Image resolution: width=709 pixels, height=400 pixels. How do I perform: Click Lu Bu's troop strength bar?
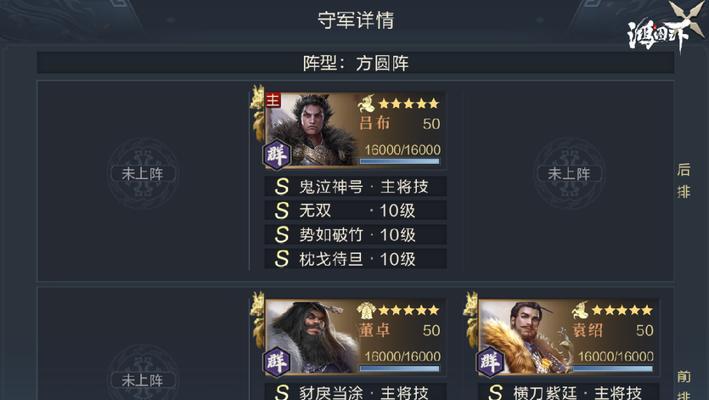400,161
